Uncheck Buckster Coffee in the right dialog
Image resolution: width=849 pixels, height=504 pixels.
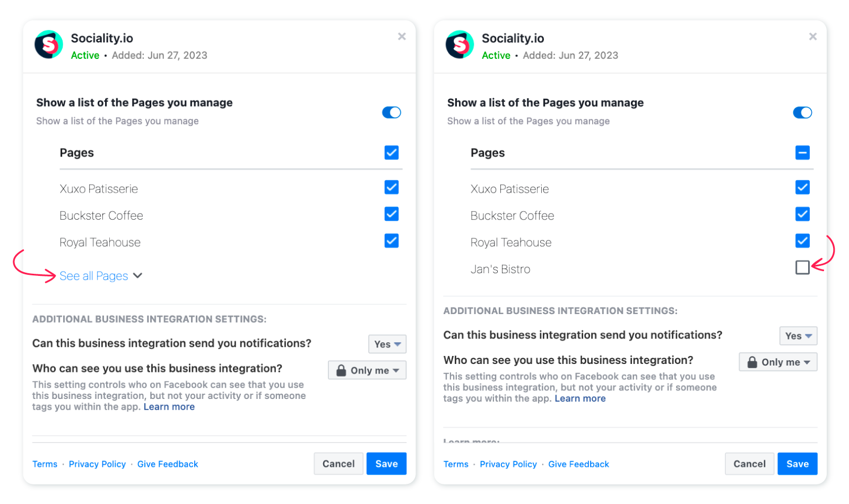point(802,214)
